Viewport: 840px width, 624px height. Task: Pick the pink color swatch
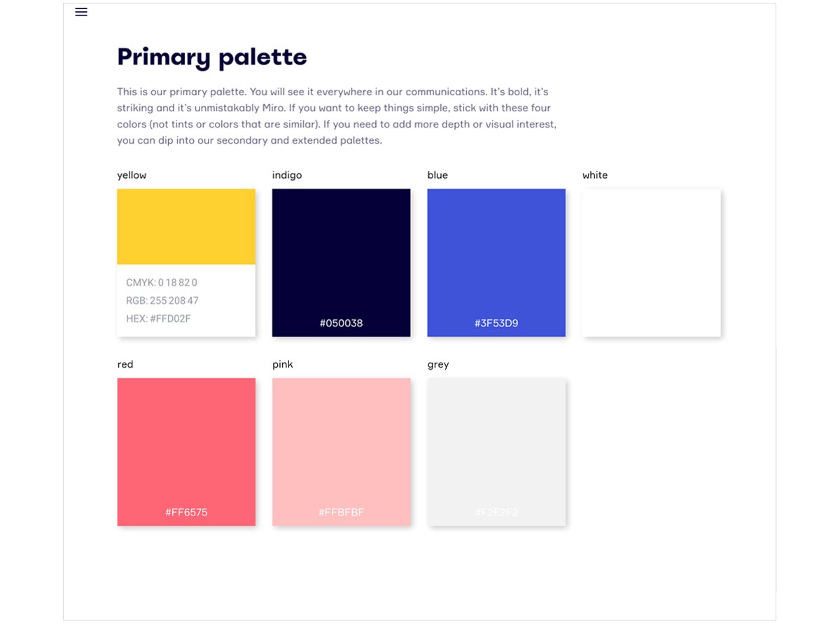click(x=341, y=452)
